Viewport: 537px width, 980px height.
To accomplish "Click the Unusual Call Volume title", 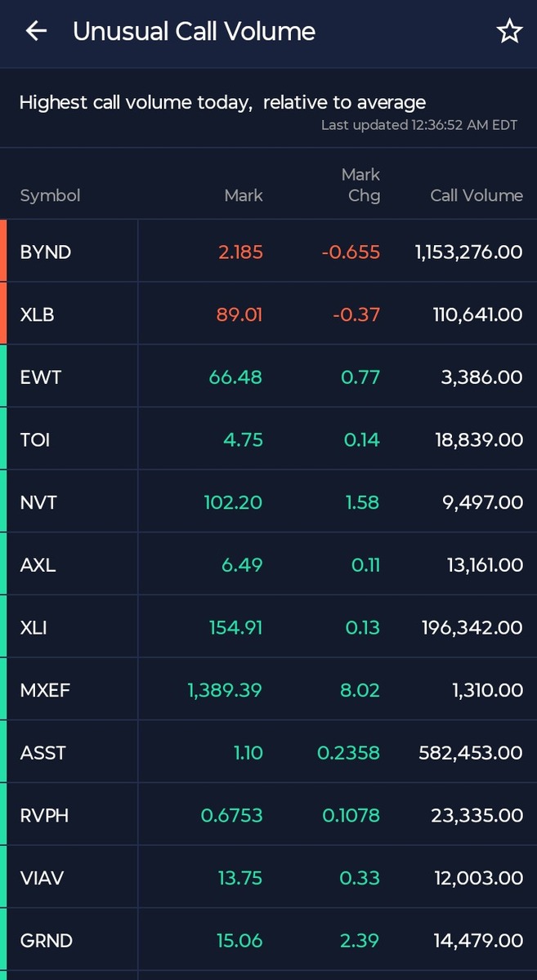I will pyautogui.click(x=194, y=32).
